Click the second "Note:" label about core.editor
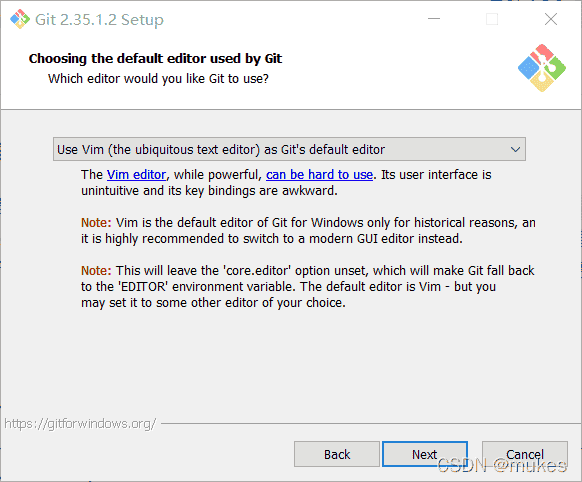Viewport: 582px width, 482px height. (96, 271)
